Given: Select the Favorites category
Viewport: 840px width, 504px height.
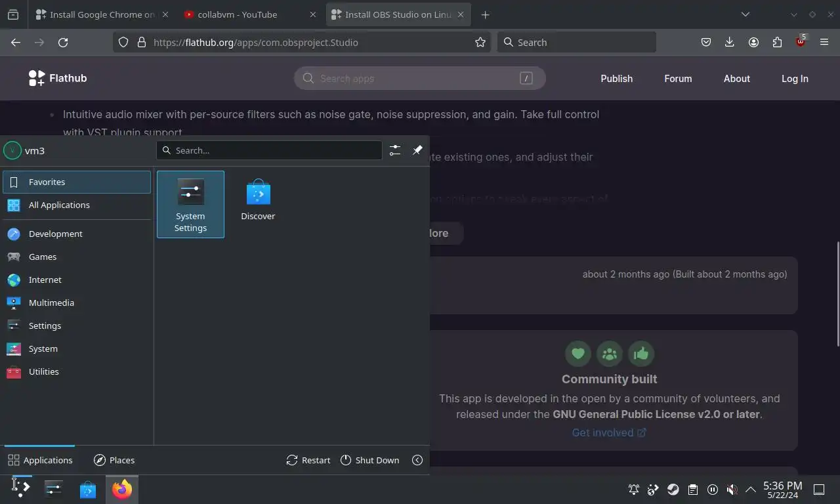Looking at the screenshot, I should point(77,182).
